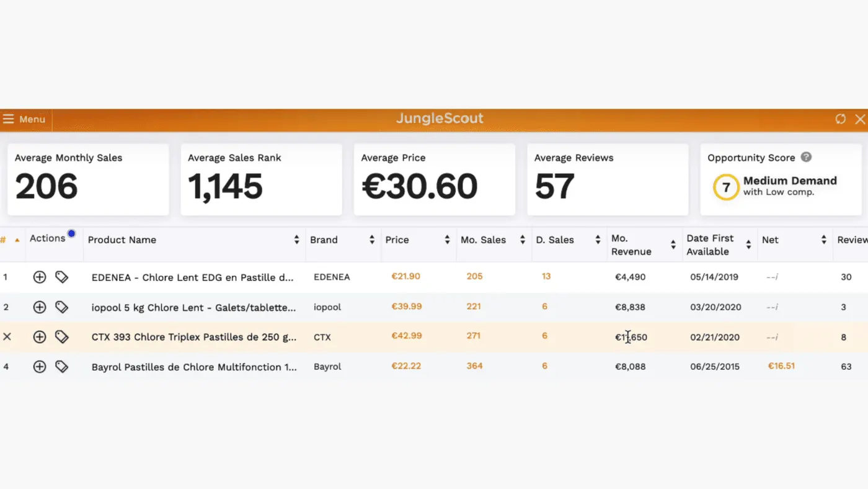Click iopool price €39.99

[406, 306]
